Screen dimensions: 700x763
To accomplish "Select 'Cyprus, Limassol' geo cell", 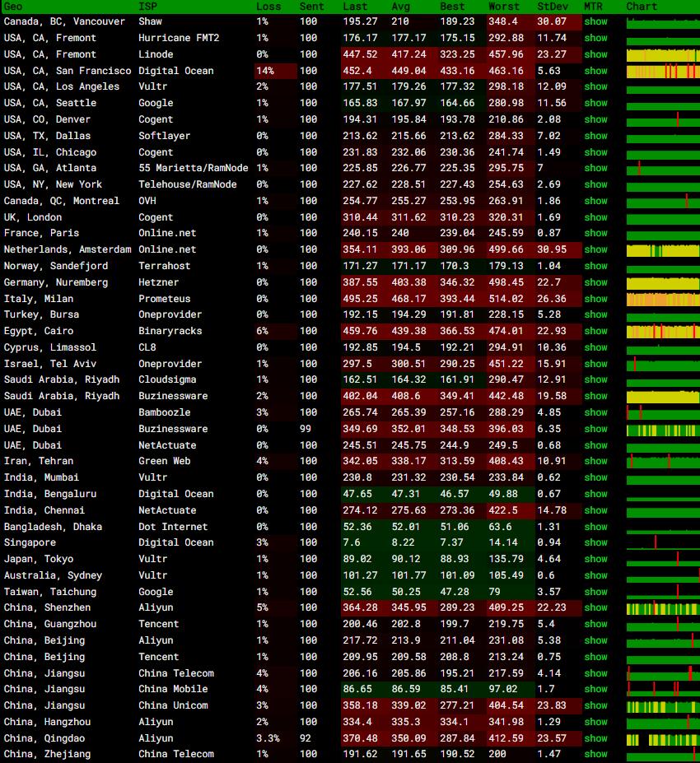I will [50, 347].
